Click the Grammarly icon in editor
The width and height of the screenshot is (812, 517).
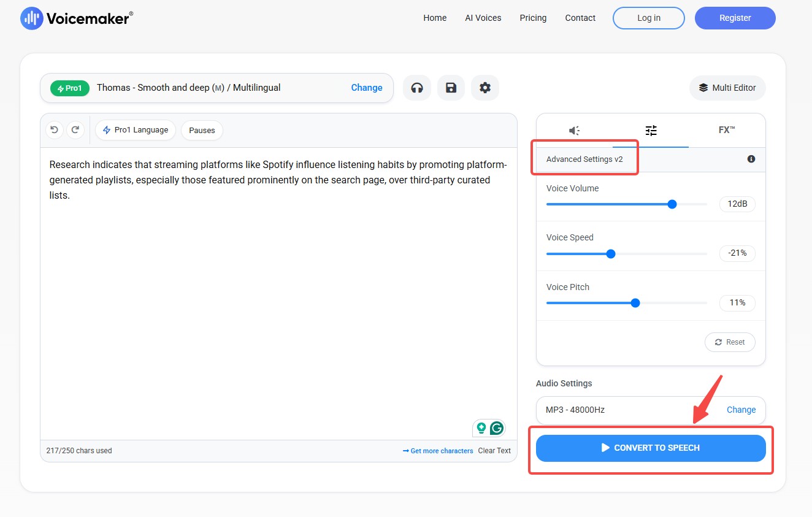(x=497, y=428)
